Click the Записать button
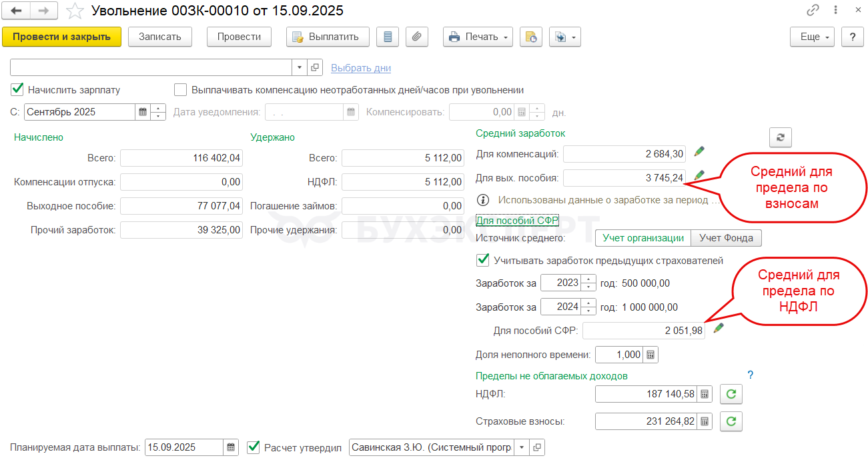 (160, 37)
